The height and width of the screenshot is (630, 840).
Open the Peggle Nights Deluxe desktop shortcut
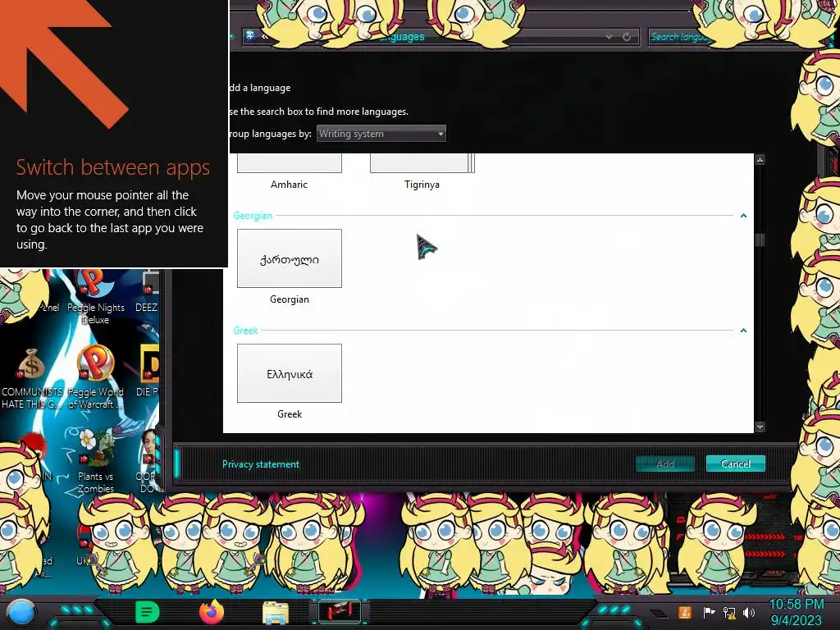click(x=95, y=296)
